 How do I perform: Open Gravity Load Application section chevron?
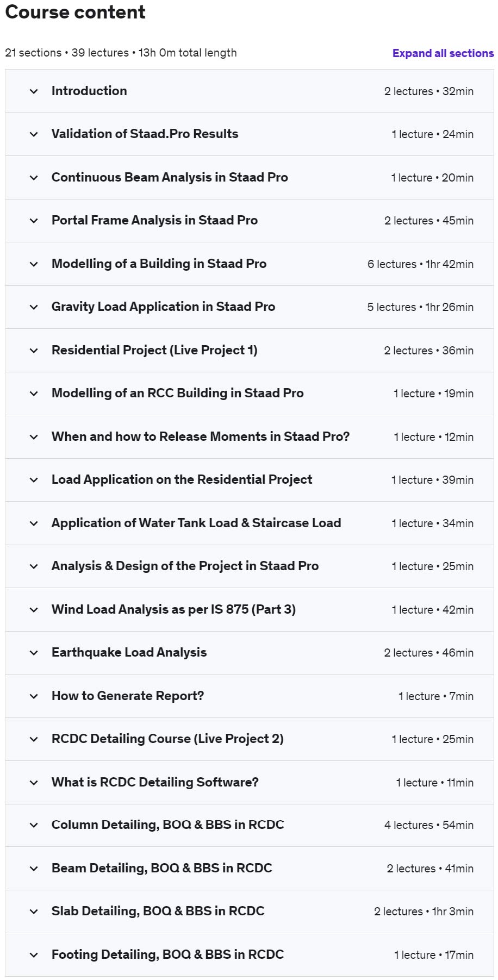[34, 307]
